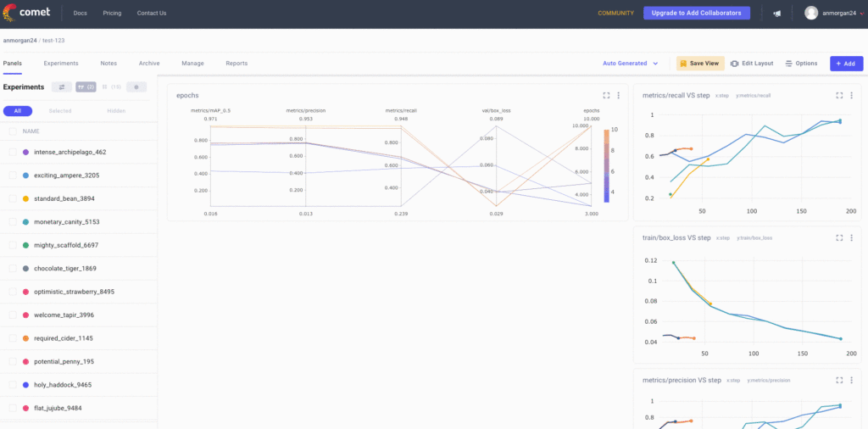
Task: Click the sort button showing (2)
Action: pos(86,87)
